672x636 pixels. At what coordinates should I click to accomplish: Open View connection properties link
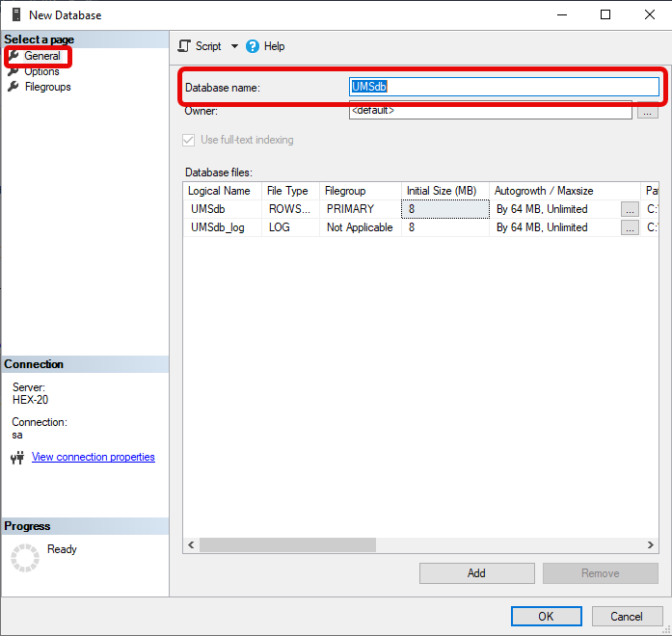pos(93,457)
